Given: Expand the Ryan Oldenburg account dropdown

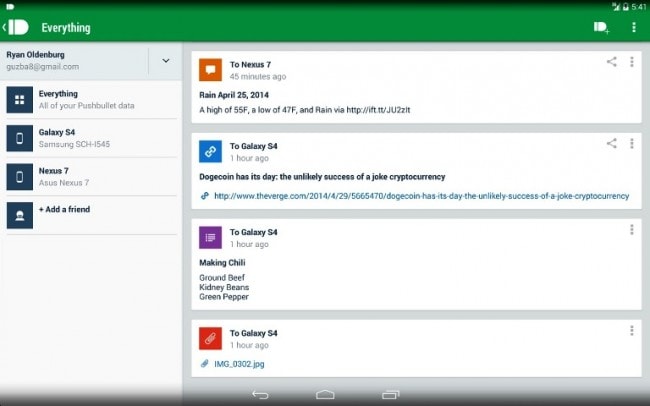Looking at the screenshot, I should [166, 61].
